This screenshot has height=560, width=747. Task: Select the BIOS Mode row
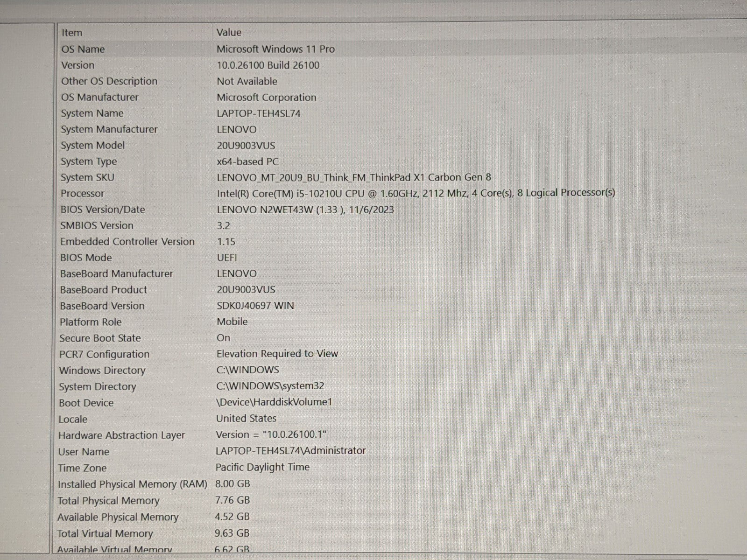click(x=86, y=258)
